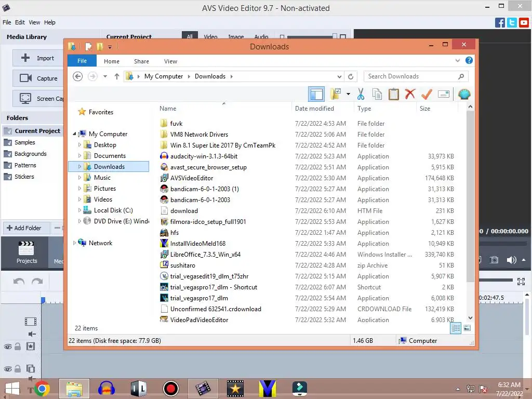The height and width of the screenshot is (399, 532).
Task: Expand the Local Disk (C:) tree node
Action: tap(79, 210)
